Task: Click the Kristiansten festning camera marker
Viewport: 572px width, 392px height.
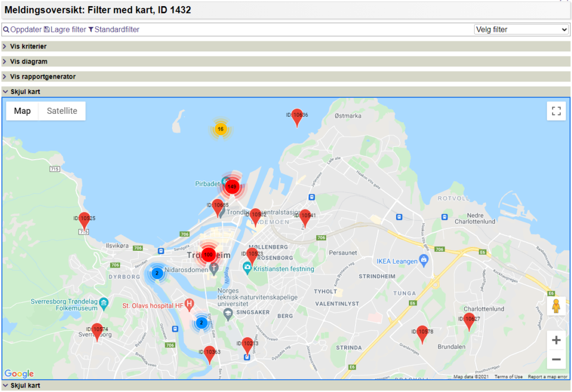Action: pyautogui.click(x=247, y=269)
